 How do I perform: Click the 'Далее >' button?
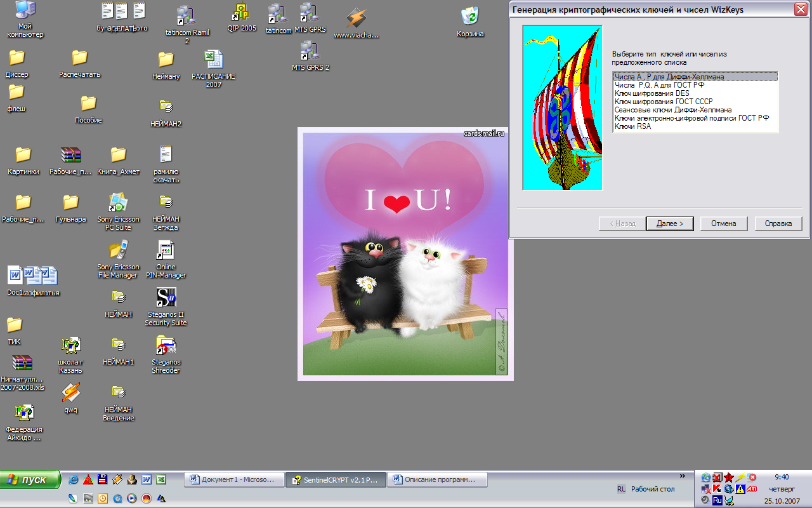pyautogui.click(x=670, y=224)
